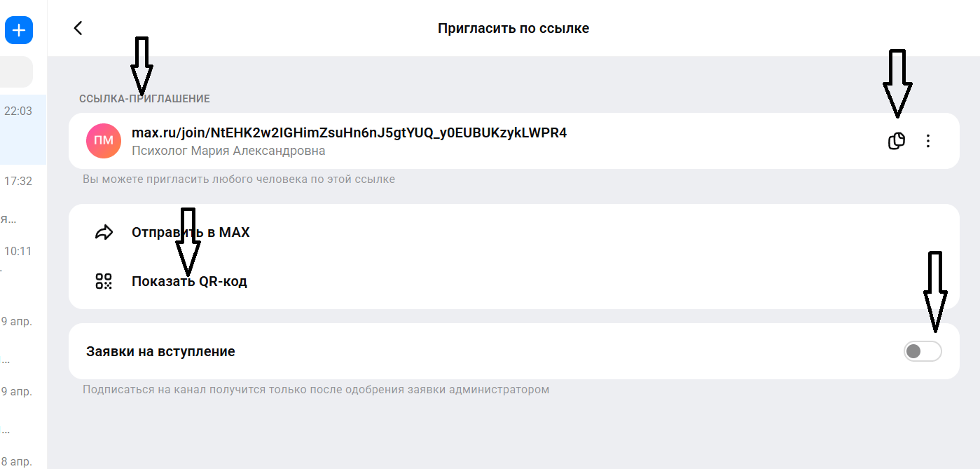
Task: Click the Психолог Мария Александровна channel name
Action: click(x=228, y=151)
